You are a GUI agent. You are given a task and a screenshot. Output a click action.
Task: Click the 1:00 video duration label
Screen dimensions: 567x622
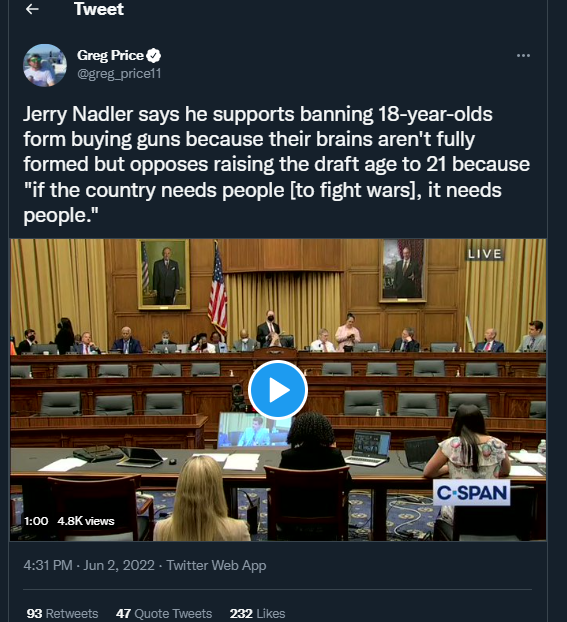click(x=36, y=521)
